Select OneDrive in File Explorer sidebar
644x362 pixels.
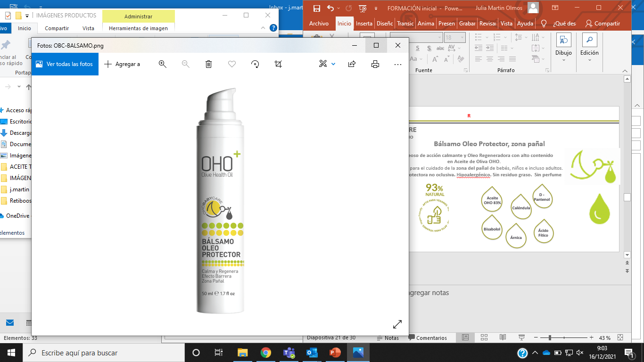(15, 216)
